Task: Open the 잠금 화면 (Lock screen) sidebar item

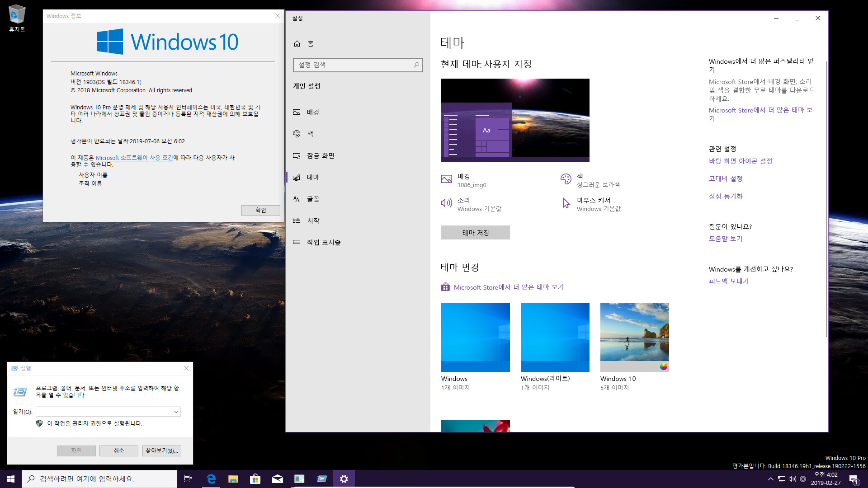Action: 358,155
